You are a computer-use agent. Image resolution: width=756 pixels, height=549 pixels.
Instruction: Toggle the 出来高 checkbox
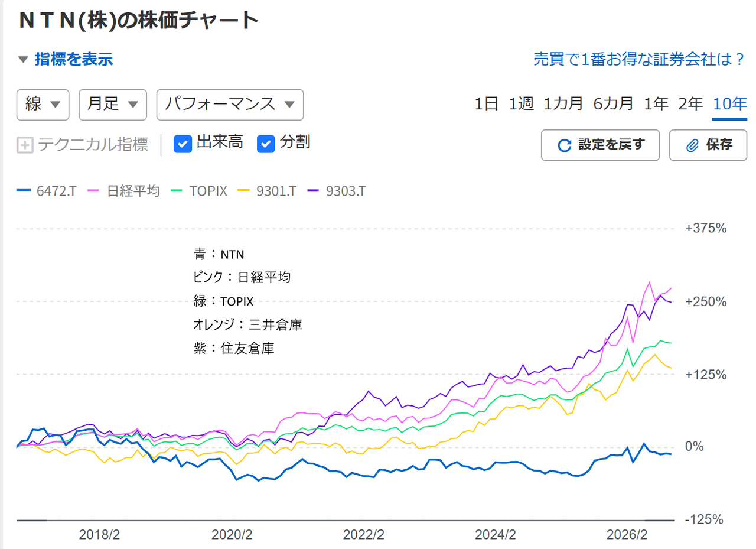click(x=183, y=144)
